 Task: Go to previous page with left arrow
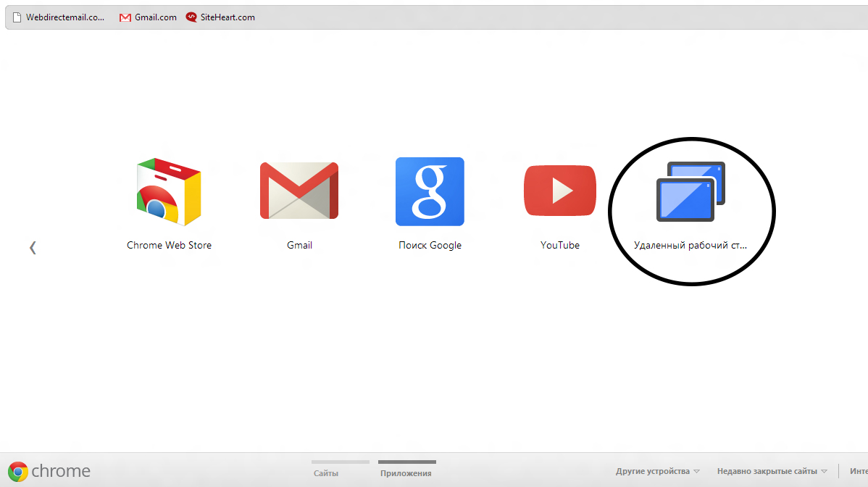[x=33, y=247]
